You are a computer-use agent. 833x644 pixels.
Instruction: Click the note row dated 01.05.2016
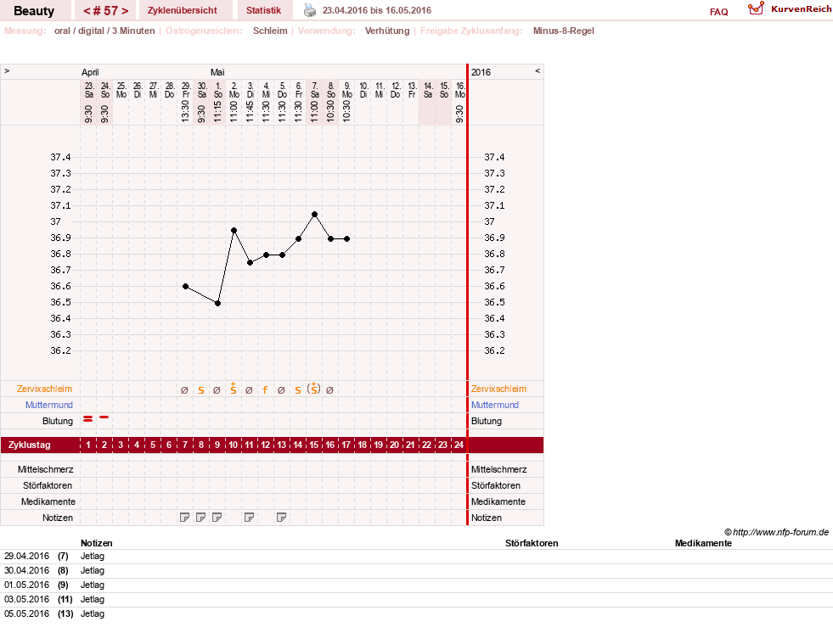click(x=416, y=585)
